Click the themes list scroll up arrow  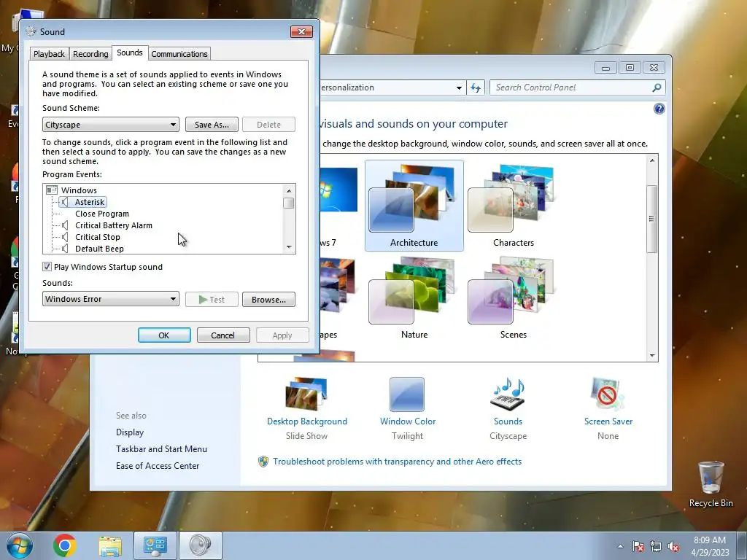coord(652,160)
